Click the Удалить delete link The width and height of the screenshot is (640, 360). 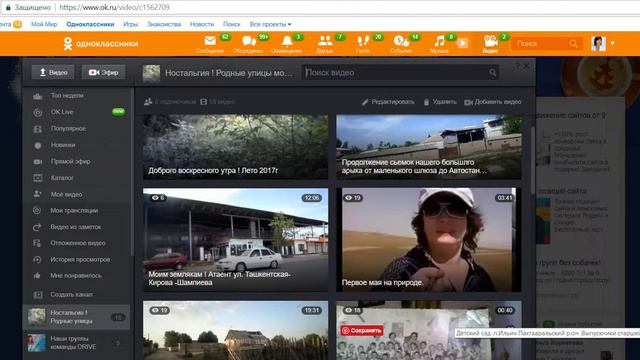point(440,102)
